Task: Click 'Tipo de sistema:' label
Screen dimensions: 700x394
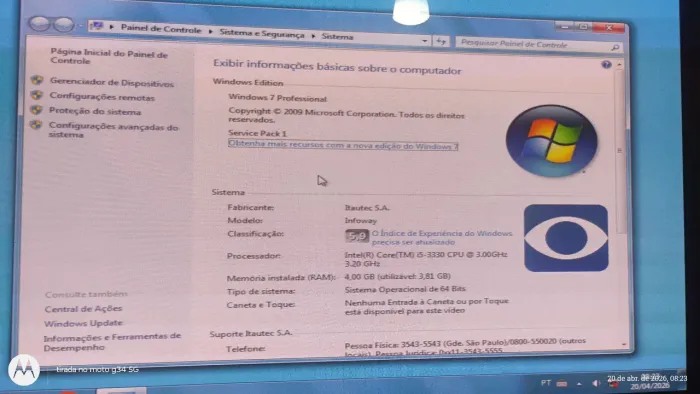Action: click(x=261, y=291)
